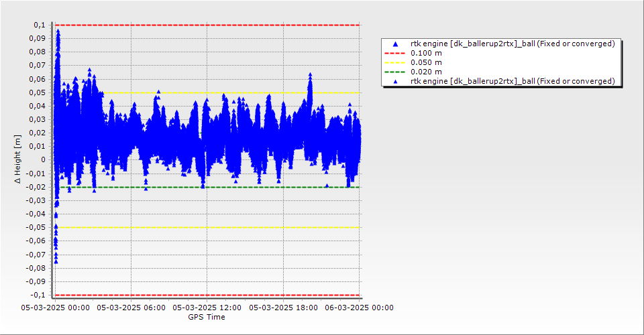Click the yellow dashed legend line sample
Image resolution: width=644 pixels, height=335 pixels.
pyautogui.click(x=394, y=63)
